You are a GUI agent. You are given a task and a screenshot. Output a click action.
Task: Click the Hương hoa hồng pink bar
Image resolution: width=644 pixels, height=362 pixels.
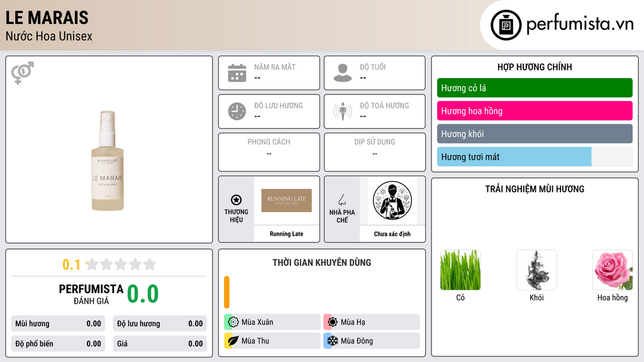pyautogui.click(x=535, y=111)
